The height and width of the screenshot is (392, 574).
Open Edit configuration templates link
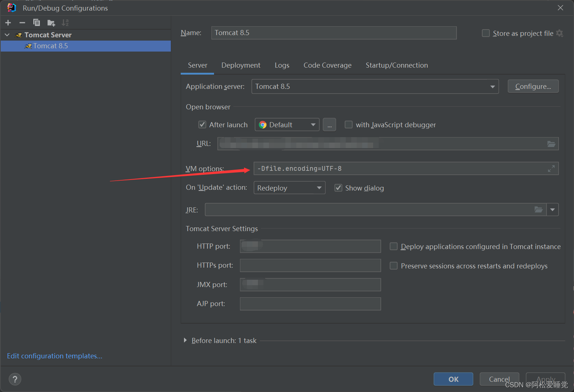(x=55, y=356)
